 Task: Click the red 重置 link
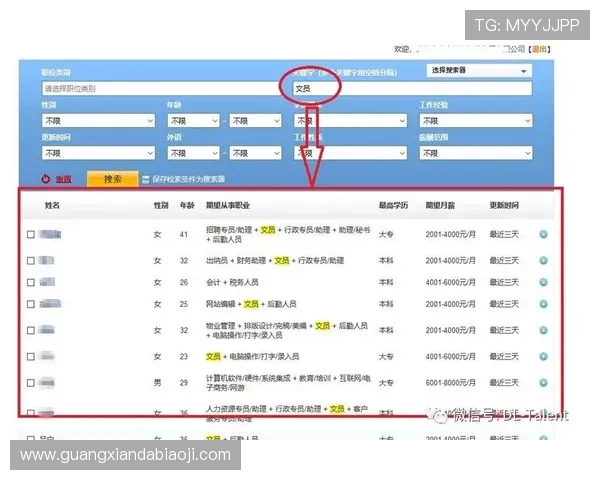[x=64, y=179]
